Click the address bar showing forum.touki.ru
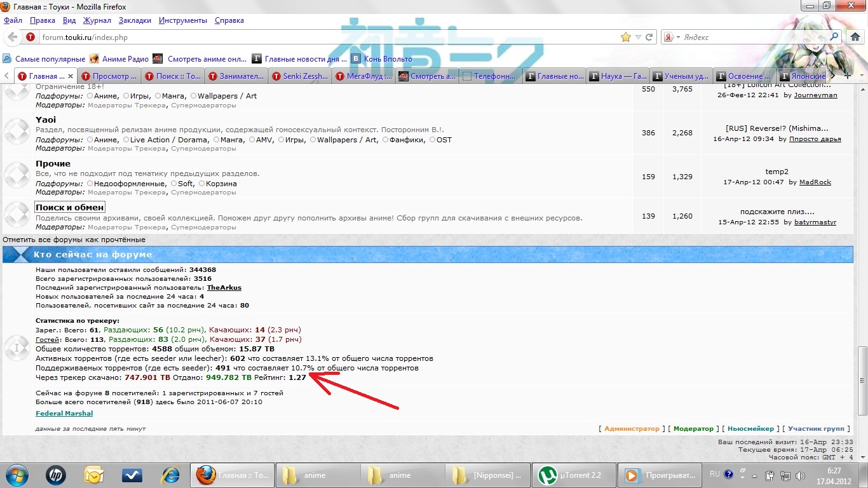868x488 pixels. [318, 37]
